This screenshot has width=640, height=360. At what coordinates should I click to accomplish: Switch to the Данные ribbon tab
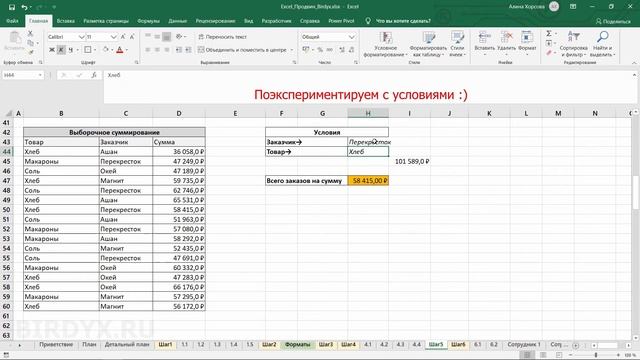tap(178, 21)
